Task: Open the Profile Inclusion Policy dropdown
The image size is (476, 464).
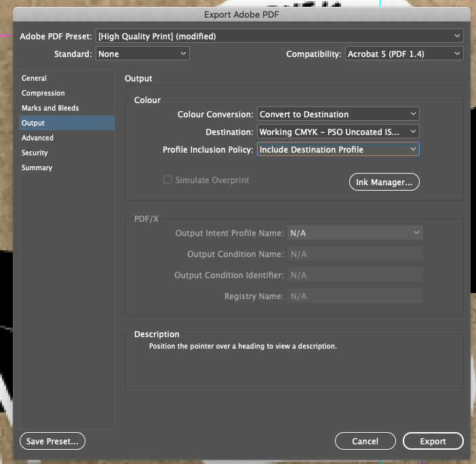Action: [338, 149]
